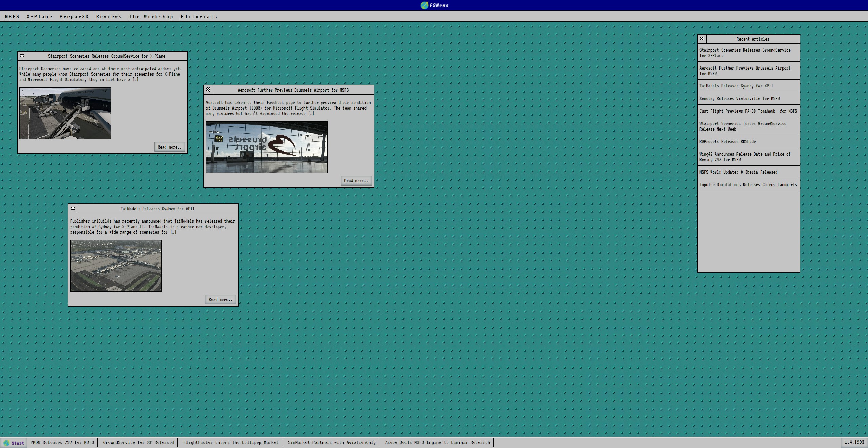Viewport: 868px width, 448px height.
Task: Click Read more on TaiModels Sydney article
Action: [x=220, y=299]
